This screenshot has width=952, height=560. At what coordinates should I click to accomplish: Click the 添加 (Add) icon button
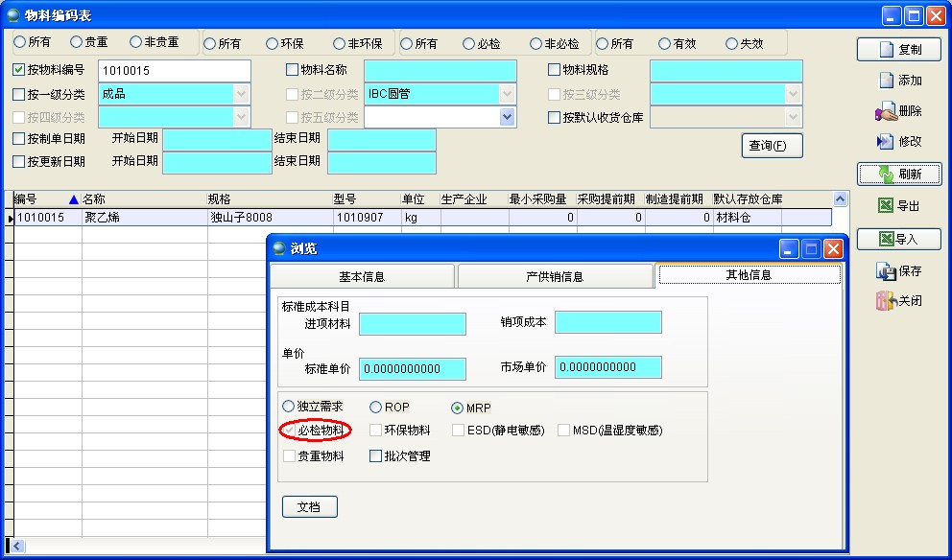898,81
